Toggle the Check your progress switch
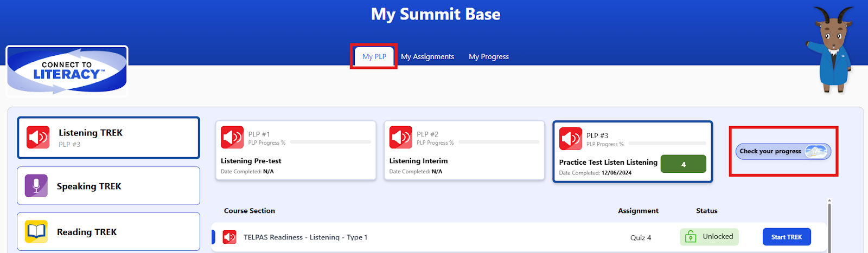The height and width of the screenshot is (253, 868). [816, 152]
